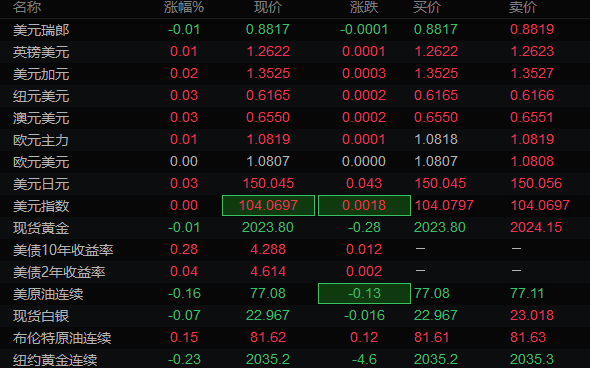Click highlighted 104.0697 price of 美元指数

tap(268, 205)
